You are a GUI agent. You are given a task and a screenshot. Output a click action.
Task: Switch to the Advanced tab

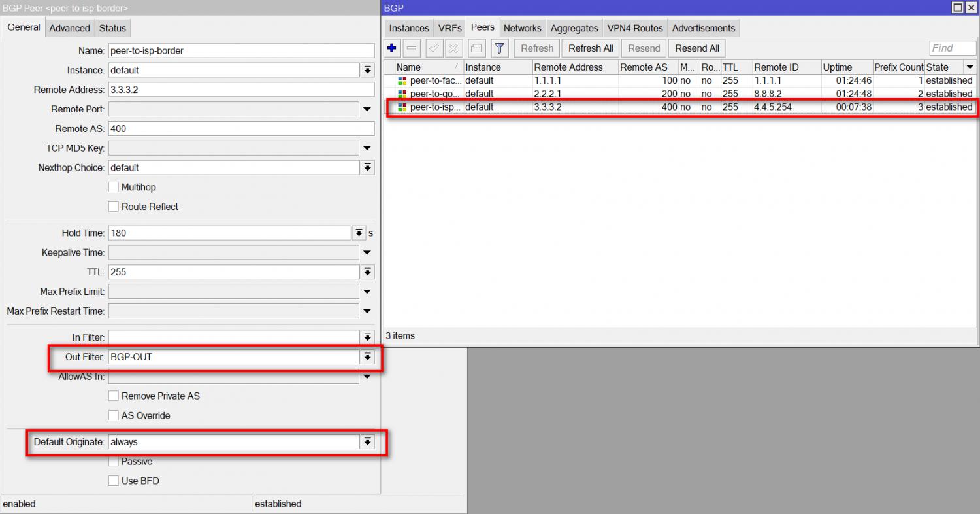click(x=69, y=28)
